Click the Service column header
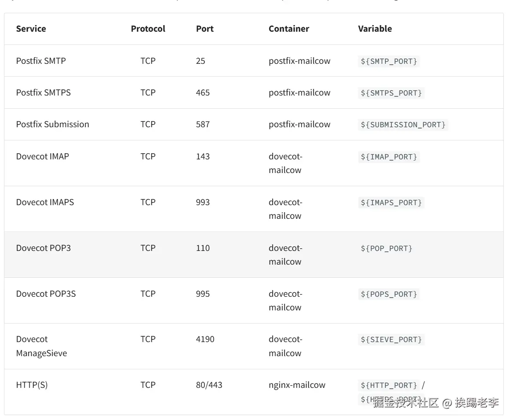Screen dimensions: 510x420 [x=31, y=29]
